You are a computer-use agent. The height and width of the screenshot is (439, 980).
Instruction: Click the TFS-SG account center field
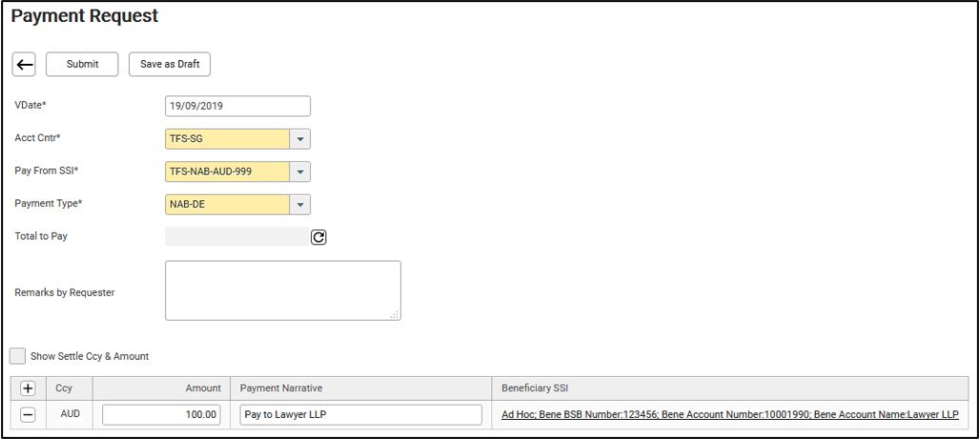[228, 139]
